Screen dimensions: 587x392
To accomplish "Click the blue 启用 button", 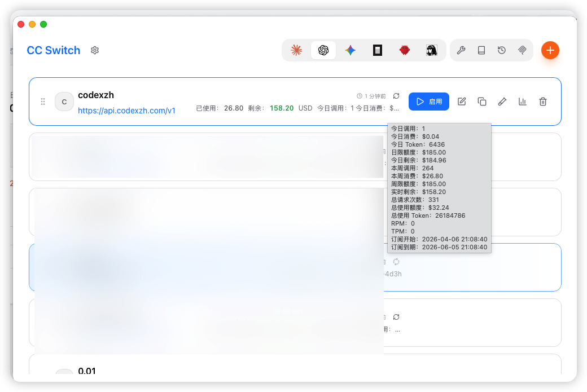I will pos(428,102).
